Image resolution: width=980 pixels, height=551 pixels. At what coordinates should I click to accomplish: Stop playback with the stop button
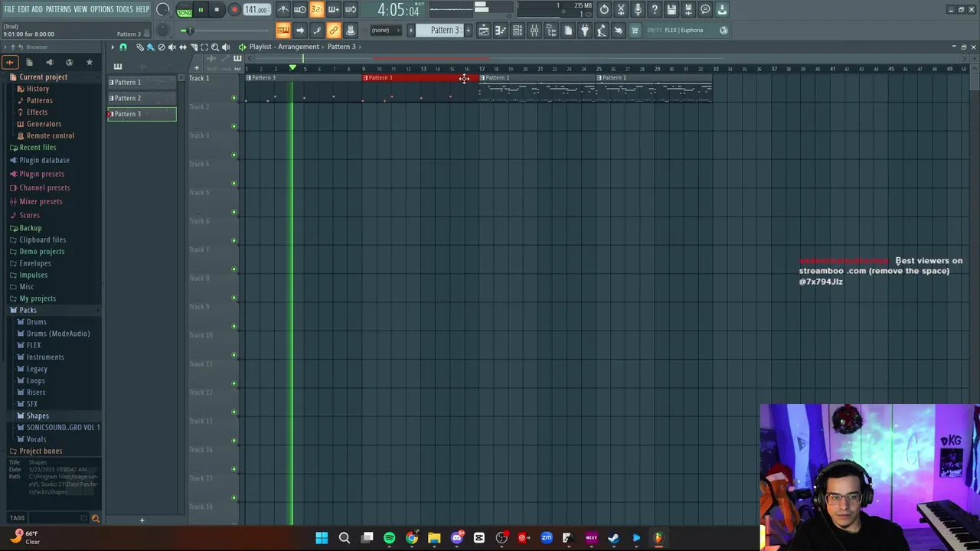(217, 10)
